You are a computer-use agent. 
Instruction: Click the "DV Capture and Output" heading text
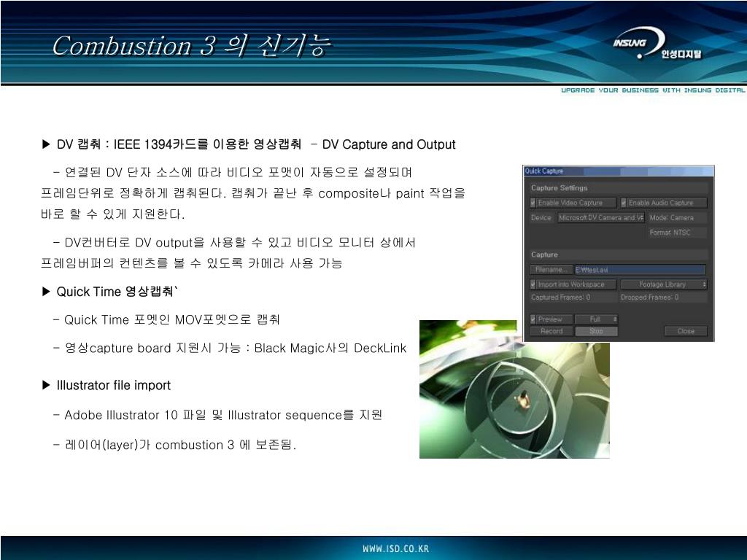pos(389,144)
